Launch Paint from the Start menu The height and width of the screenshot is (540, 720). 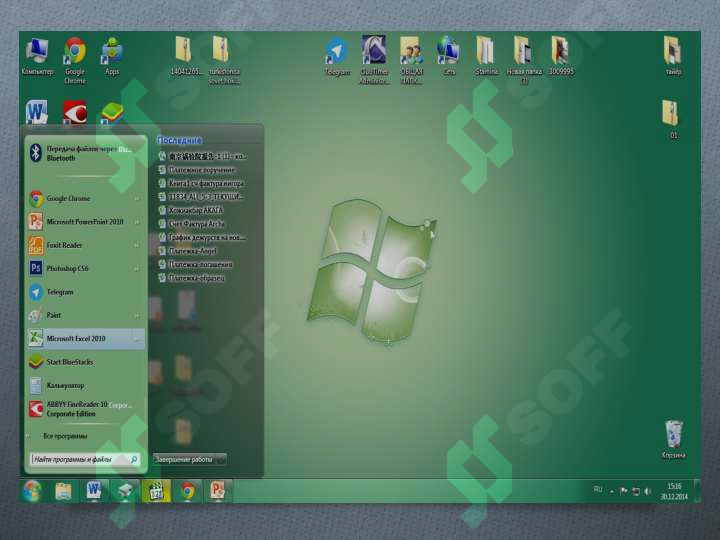[x=85, y=315]
